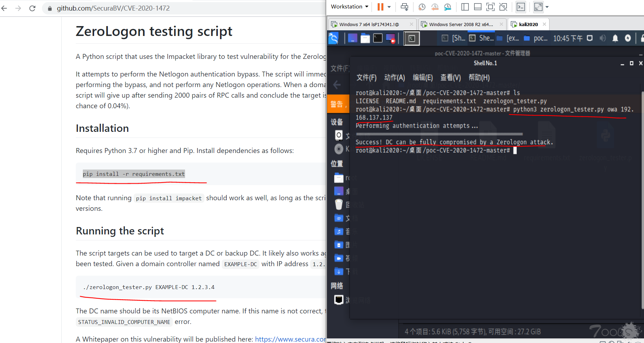644x343 pixels.
Task: Toggle the thumbnail bar view icon
Action: coord(478,7)
